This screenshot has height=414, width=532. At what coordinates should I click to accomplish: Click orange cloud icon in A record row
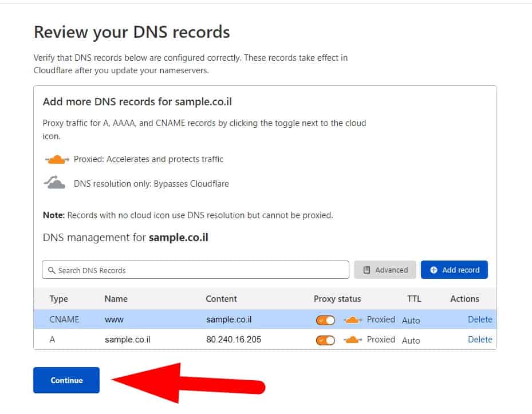353,340
